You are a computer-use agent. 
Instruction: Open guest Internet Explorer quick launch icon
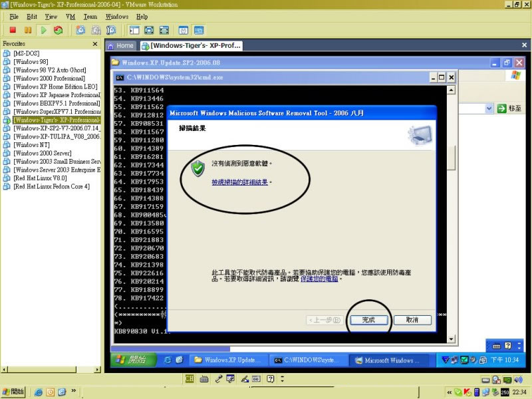[x=168, y=360]
